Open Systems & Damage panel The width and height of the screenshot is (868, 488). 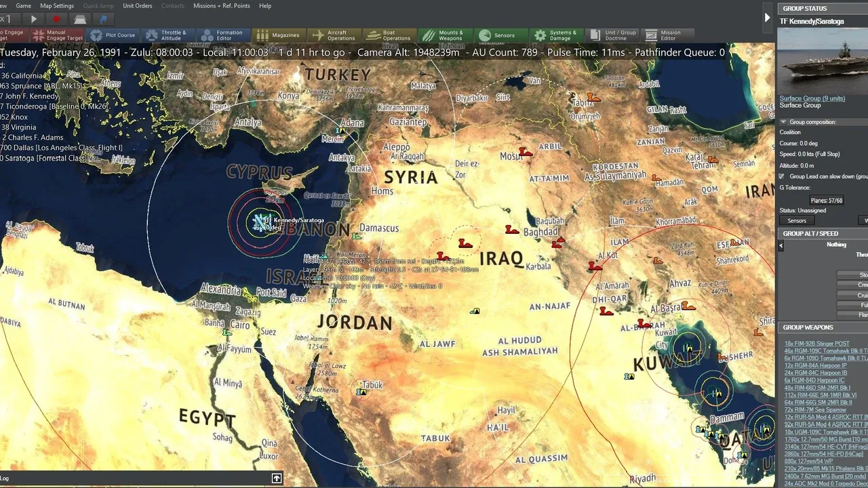click(554, 35)
